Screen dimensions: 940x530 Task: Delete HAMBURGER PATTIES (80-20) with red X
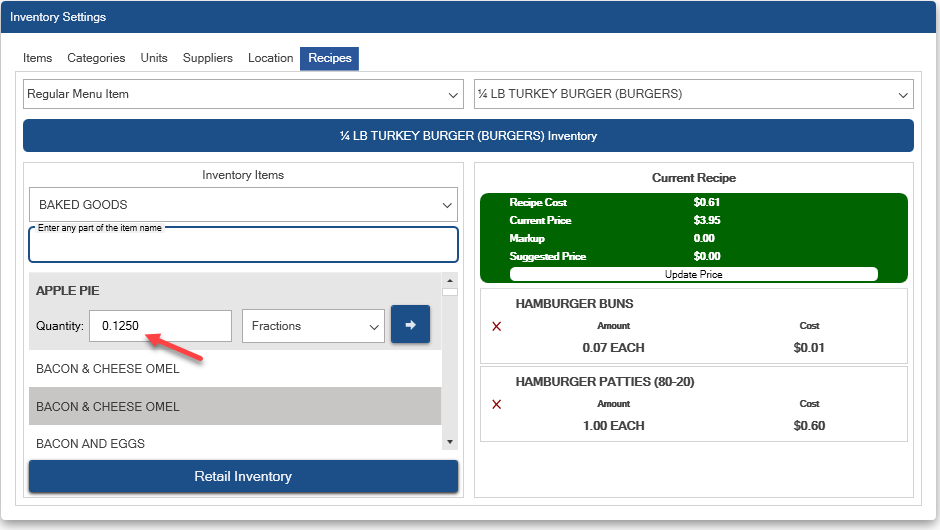497,404
